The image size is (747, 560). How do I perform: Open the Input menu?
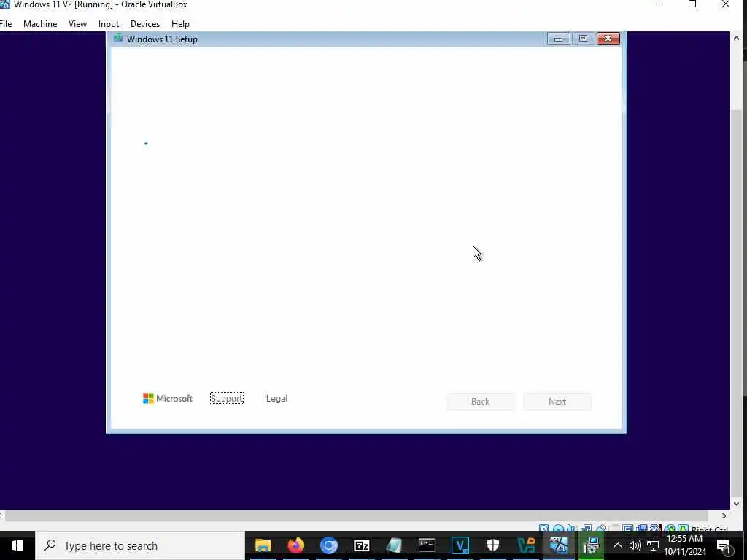click(x=109, y=24)
